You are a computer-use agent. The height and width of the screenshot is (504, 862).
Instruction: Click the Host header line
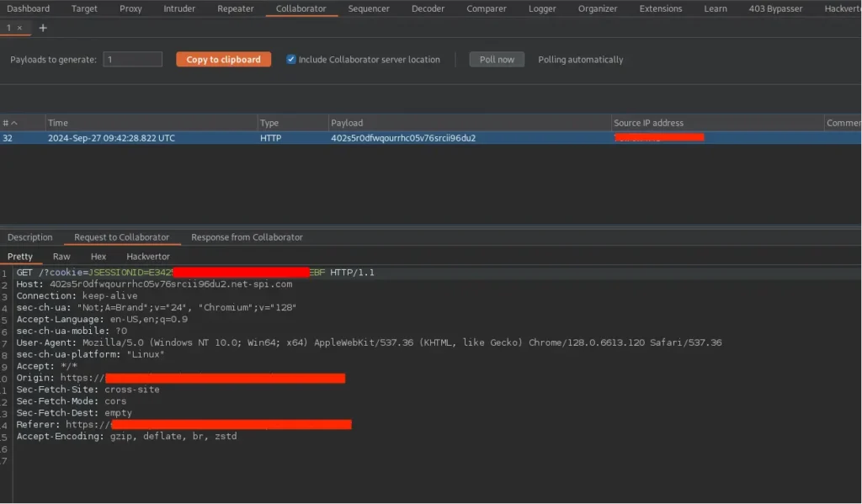tap(154, 284)
